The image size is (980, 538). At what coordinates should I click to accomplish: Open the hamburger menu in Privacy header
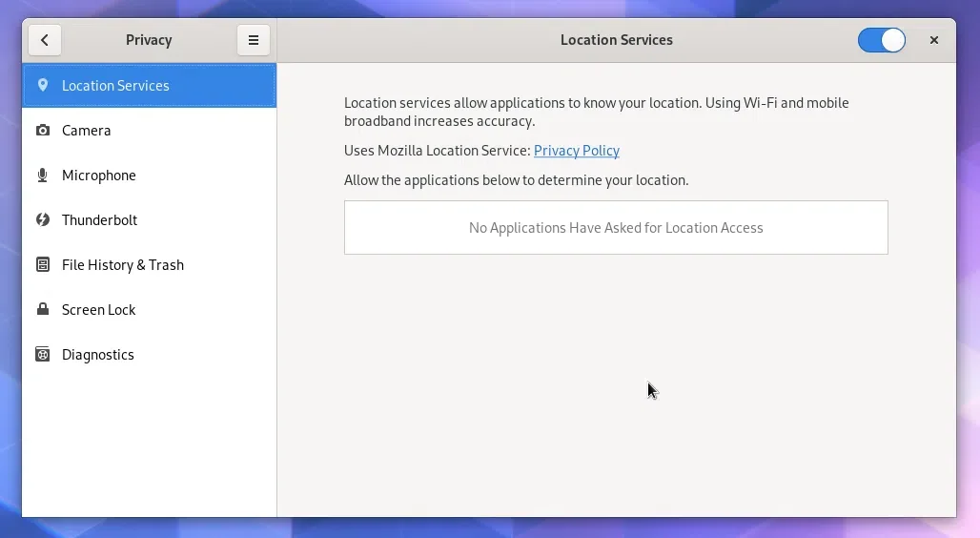(254, 40)
